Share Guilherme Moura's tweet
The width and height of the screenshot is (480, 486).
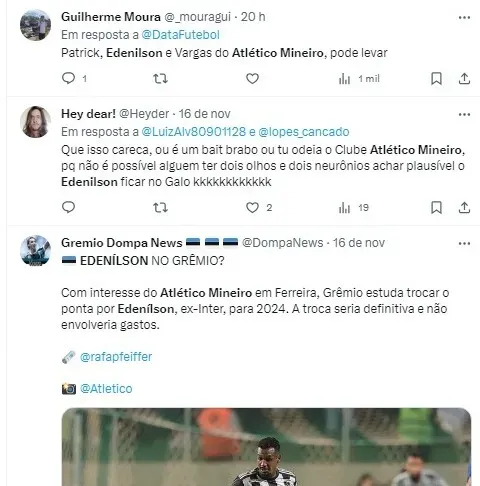[464, 79]
